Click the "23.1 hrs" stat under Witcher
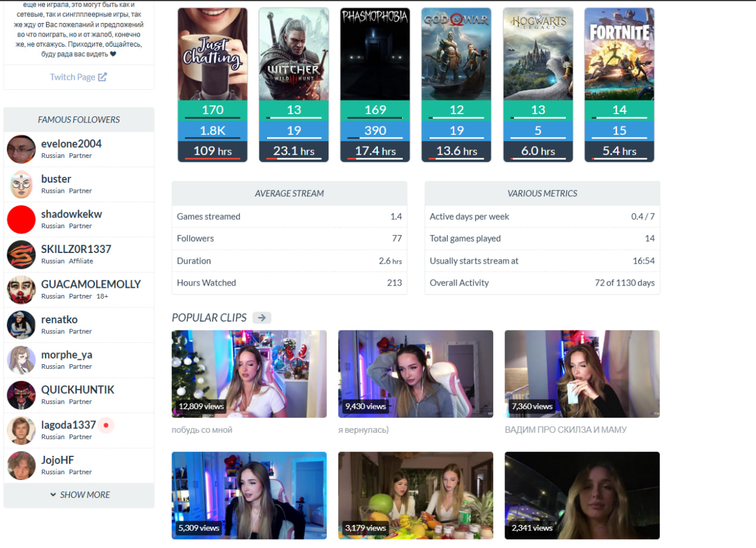The height and width of the screenshot is (548, 756). [x=294, y=151]
